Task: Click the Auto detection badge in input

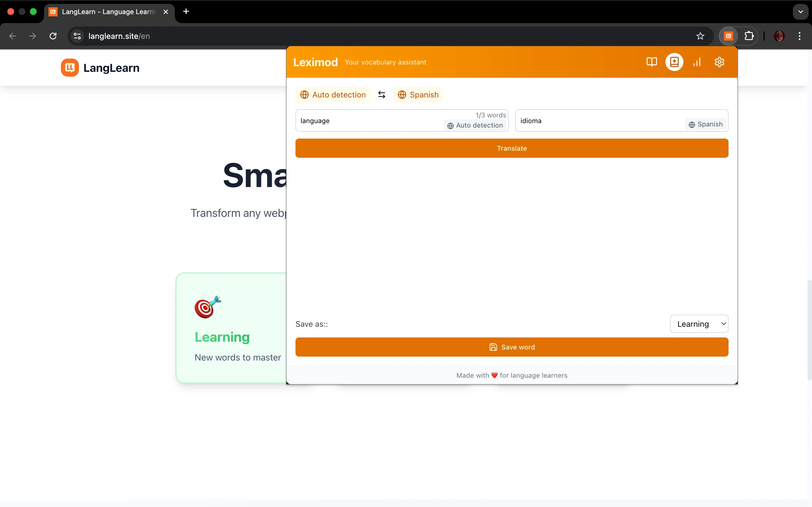Action: pyautogui.click(x=475, y=125)
